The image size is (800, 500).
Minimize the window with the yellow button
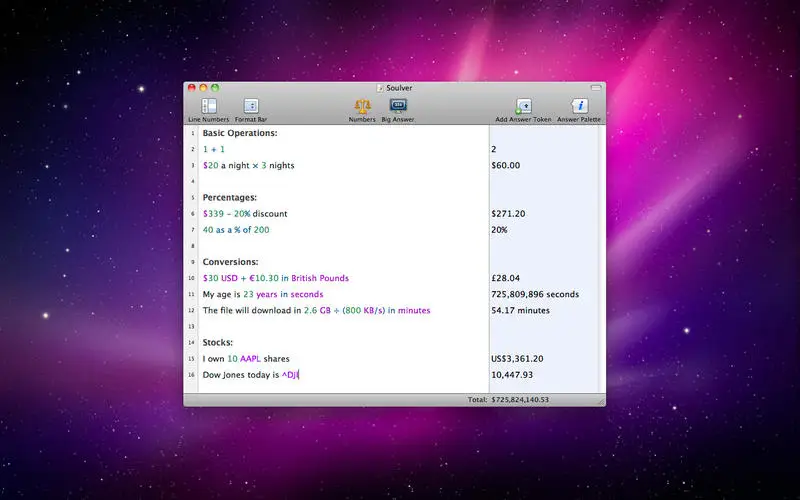(203, 88)
